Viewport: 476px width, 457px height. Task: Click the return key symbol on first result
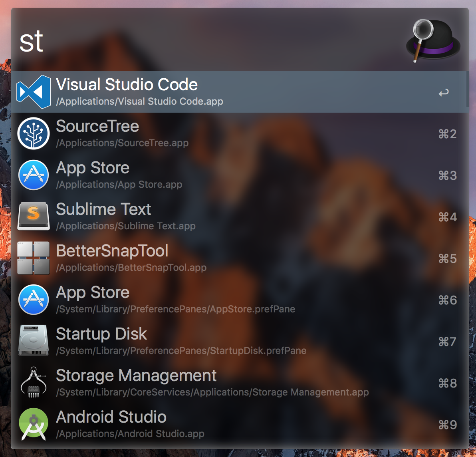[444, 93]
